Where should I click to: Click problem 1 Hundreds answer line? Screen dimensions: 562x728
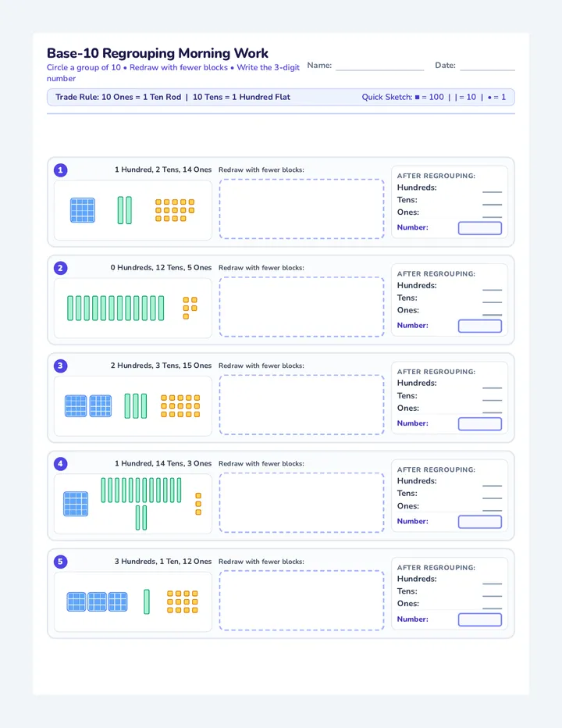492,190
